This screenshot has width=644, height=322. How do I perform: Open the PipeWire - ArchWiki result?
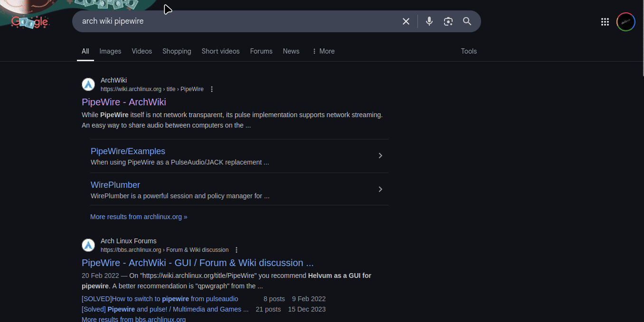124,102
